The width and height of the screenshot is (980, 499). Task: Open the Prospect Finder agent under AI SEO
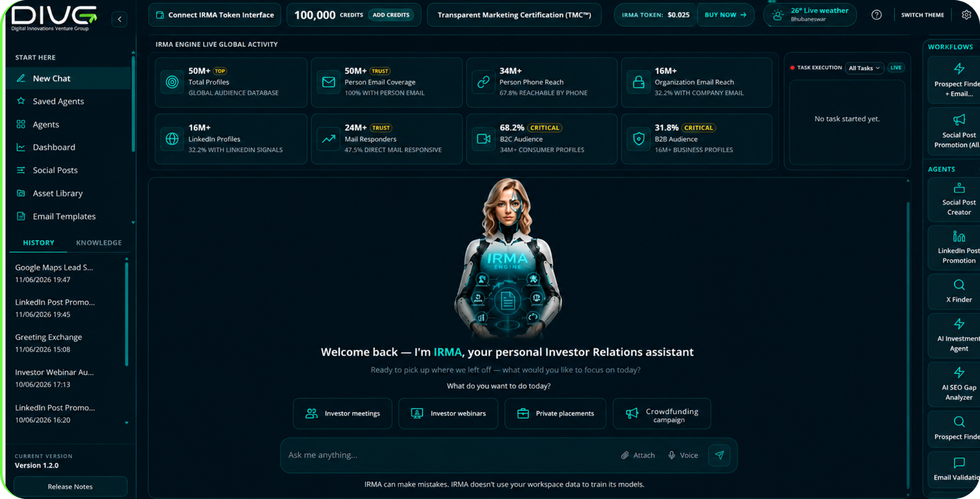tap(954, 429)
